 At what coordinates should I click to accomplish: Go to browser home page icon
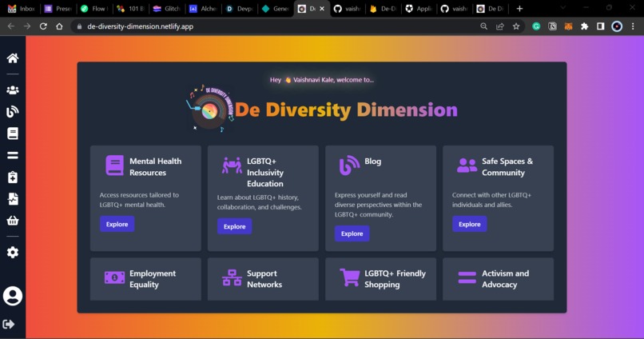coord(60,26)
